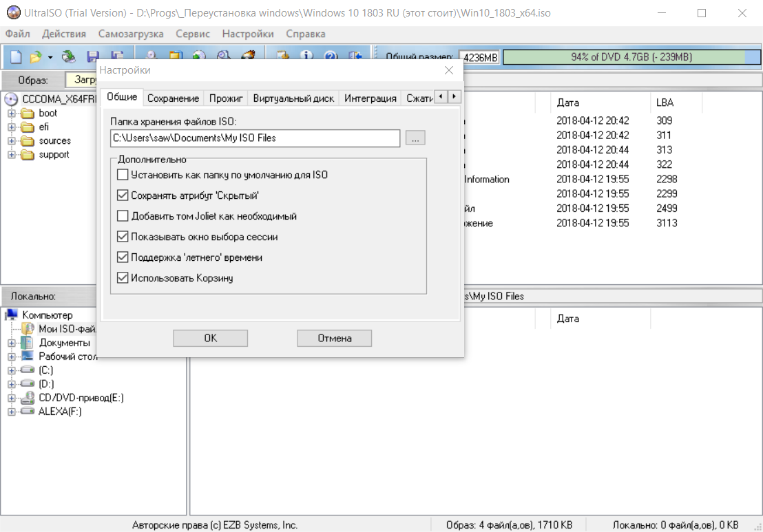This screenshot has height=532, width=763.
Task: Click the Save floppy disk toolbar icon
Action: pyautogui.click(x=93, y=55)
